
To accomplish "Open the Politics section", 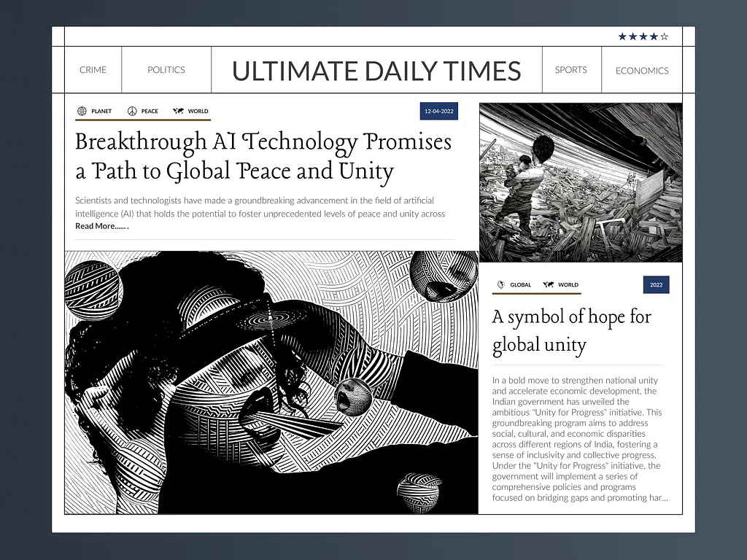I will click(x=166, y=70).
